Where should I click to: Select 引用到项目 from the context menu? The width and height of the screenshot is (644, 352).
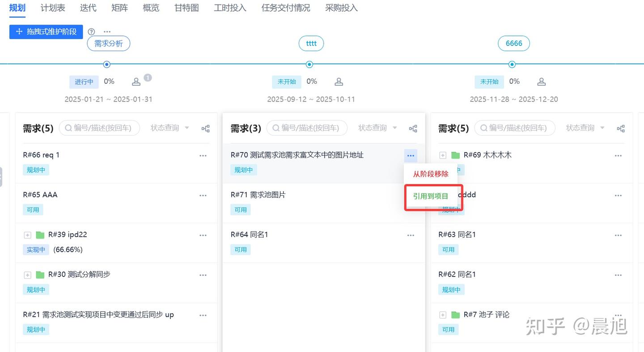tap(431, 196)
